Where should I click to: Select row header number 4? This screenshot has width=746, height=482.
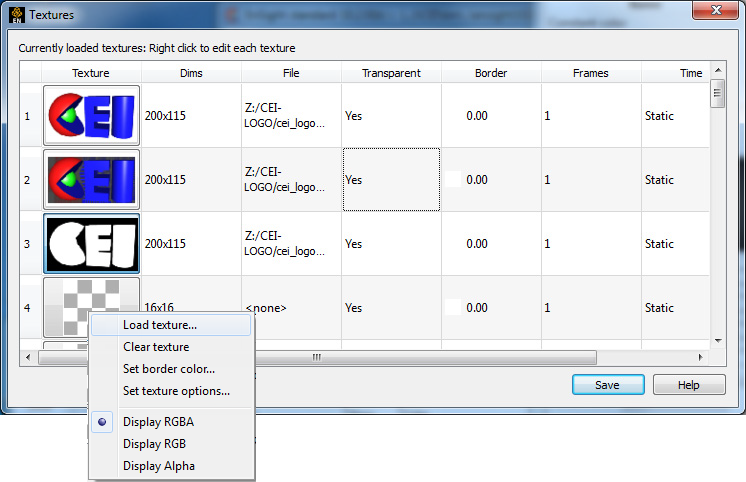(x=30, y=307)
